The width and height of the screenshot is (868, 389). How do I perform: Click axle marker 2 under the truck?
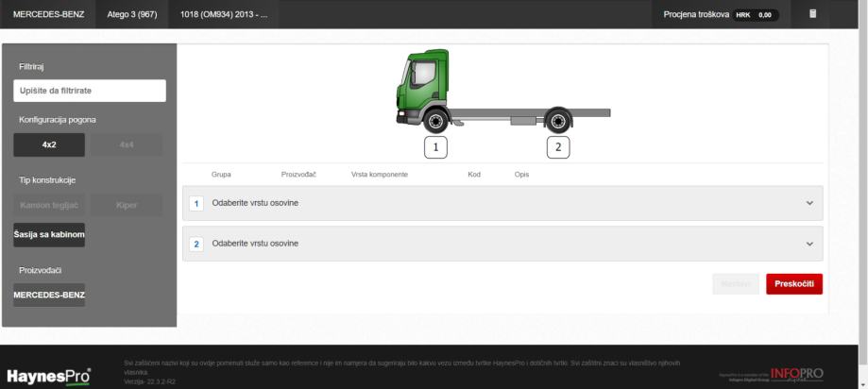558,147
